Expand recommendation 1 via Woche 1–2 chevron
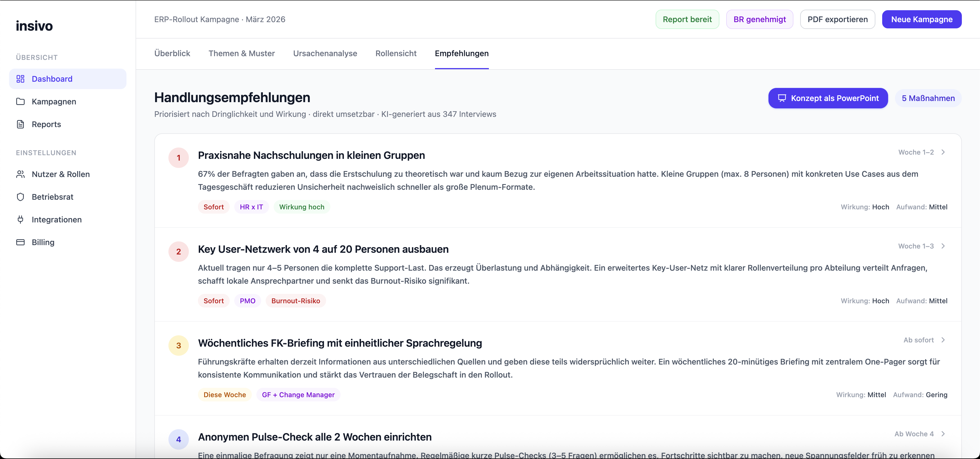This screenshot has width=980, height=459. point(943,152)
